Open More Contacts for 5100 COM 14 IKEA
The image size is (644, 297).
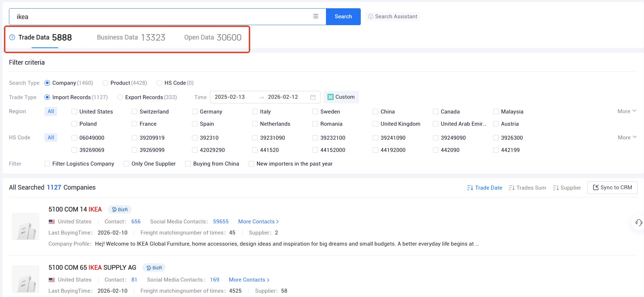tap(258, 222)
